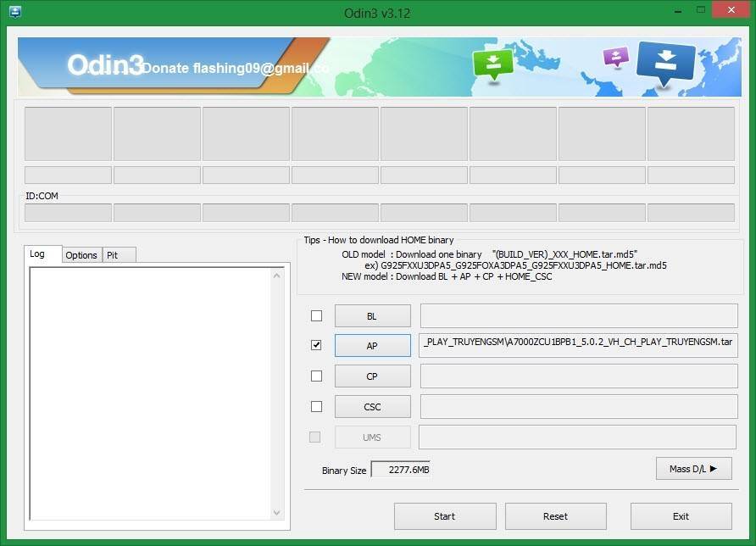The height and width of the screenshot is (546, 756).
Task: Start the flashing process
Action: tap(445, 516)
